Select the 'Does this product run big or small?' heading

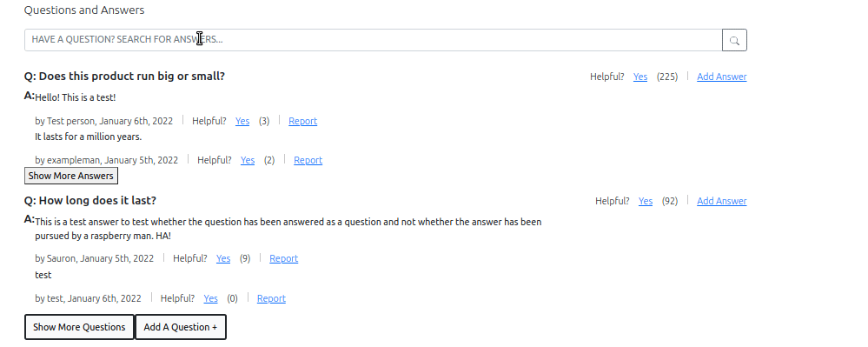tap(124, 76)
